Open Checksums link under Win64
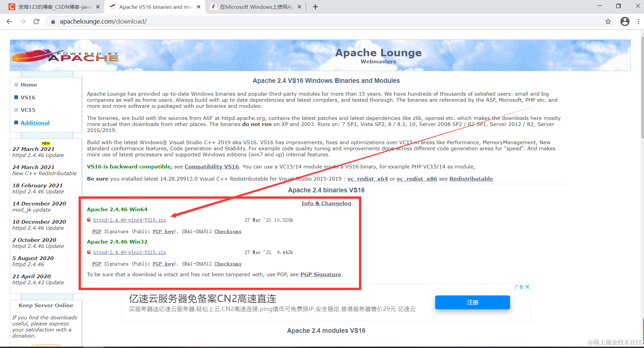 [228, 231]
